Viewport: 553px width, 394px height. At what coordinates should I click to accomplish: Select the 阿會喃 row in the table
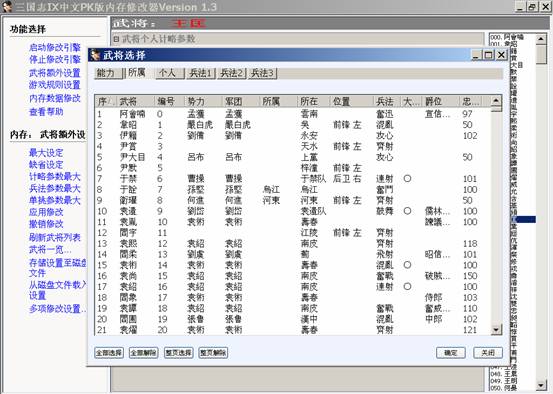tap(293, 114)
